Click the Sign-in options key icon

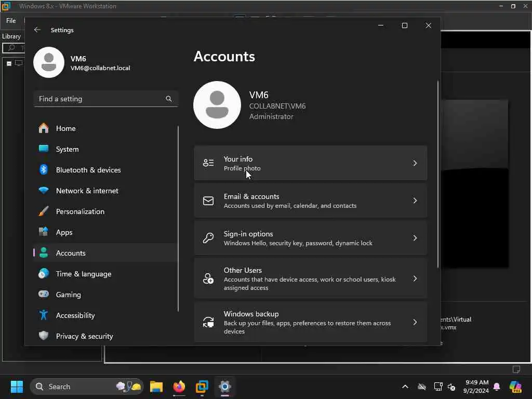pos(208,238)
